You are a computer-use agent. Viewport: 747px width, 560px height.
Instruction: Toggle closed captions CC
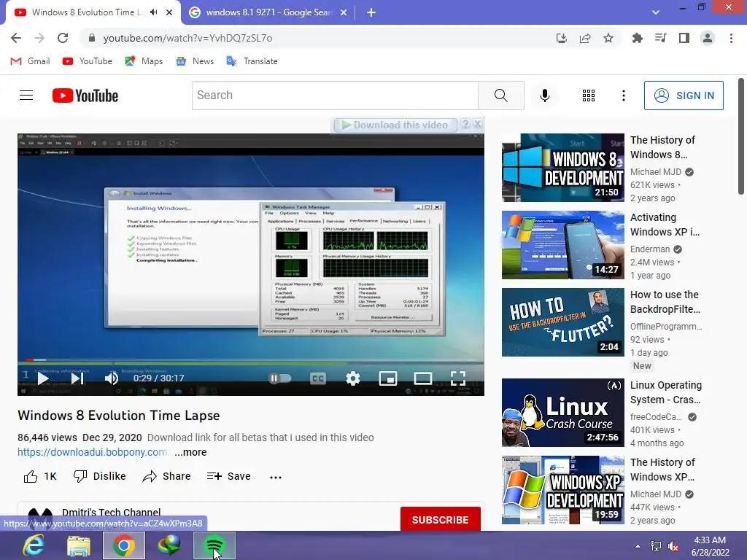[318, 378]
